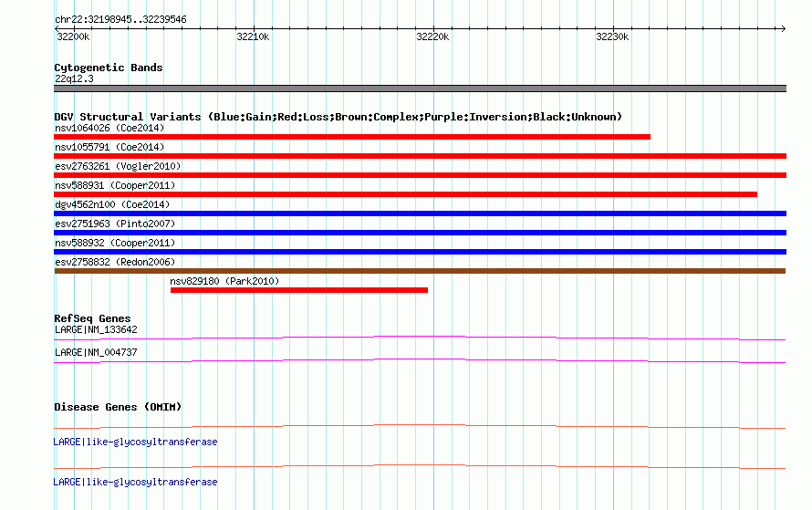This screenshot has width=812, height=510.
Task: Open the nsv588931 (Cooper2011) loss bar
Action: [405, 194]
